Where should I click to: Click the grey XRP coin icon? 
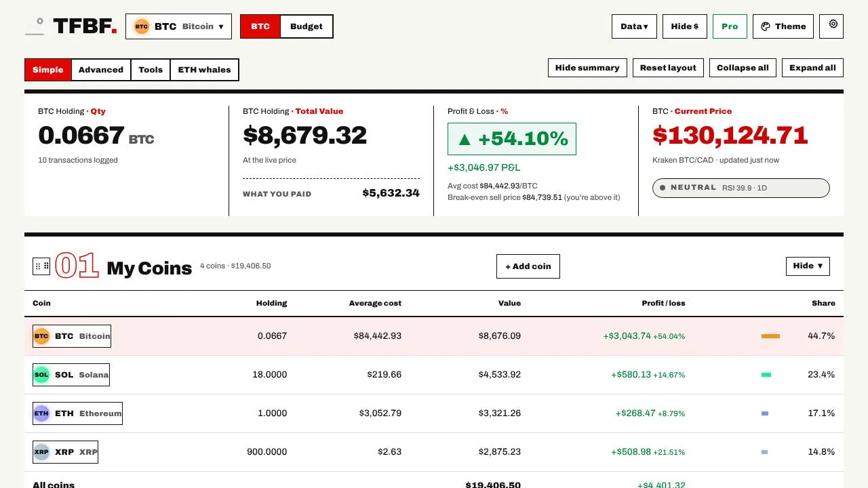click(41, 452)
